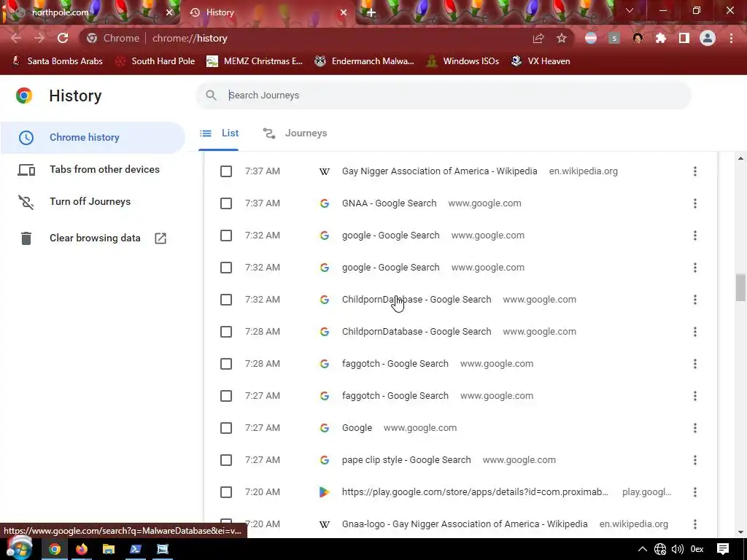The height and width of the screenshot is (560, 747).
Task: Tick the checkbox for pape clip style search
Action: click(x=226, y=460)
